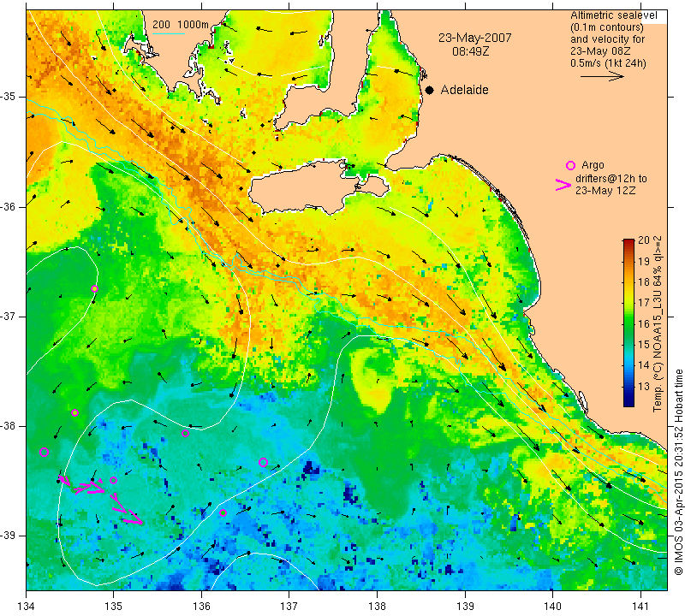Click the 141 longitude axis label
The image size is (685, 616).
[x=640, y=607]
